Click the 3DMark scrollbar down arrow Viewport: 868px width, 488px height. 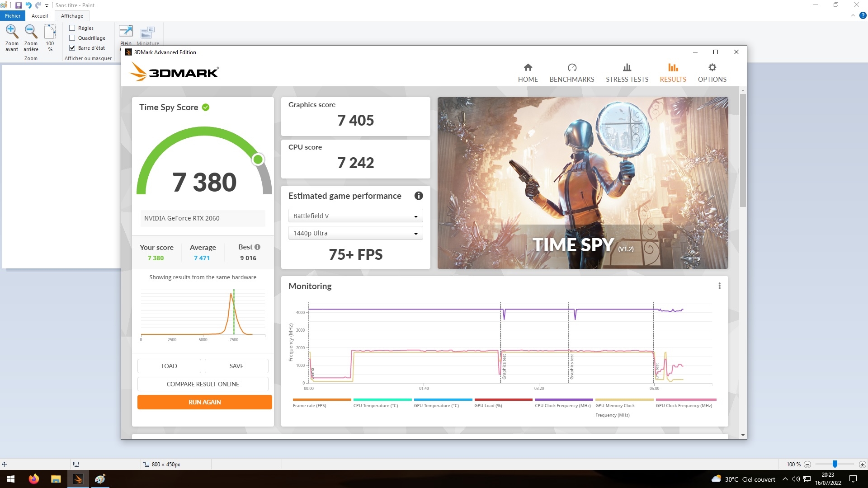(743, 436)
